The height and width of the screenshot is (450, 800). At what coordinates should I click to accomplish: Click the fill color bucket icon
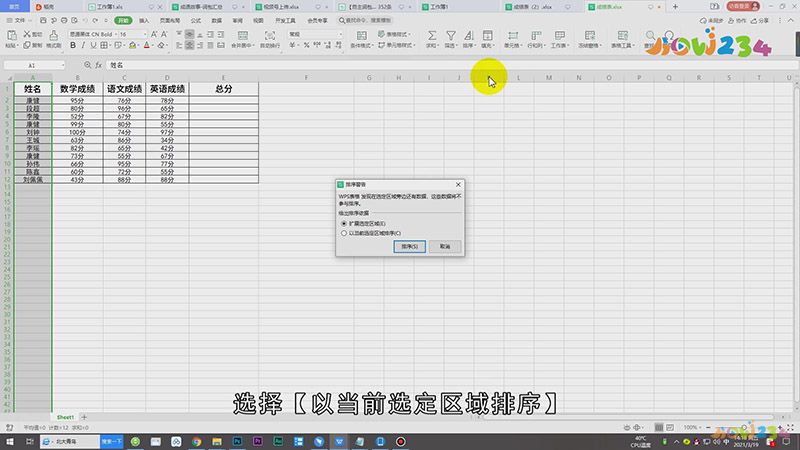[x=133, y=45]
